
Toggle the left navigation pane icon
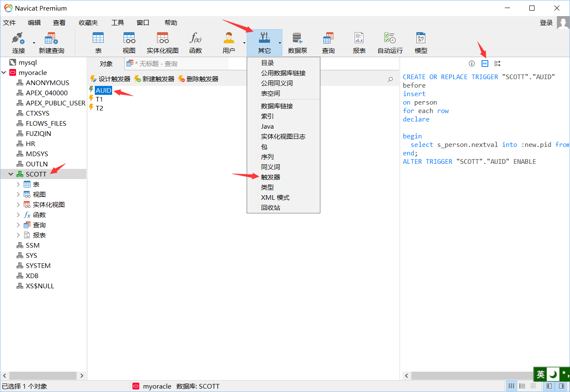click(549, 386)
